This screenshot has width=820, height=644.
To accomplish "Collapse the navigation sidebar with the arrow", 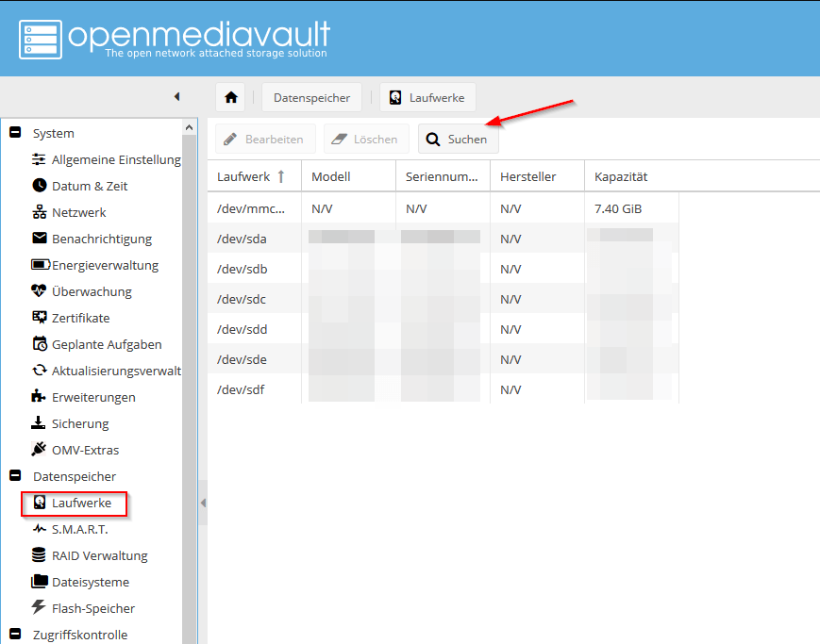I will [x=176, y=96].
